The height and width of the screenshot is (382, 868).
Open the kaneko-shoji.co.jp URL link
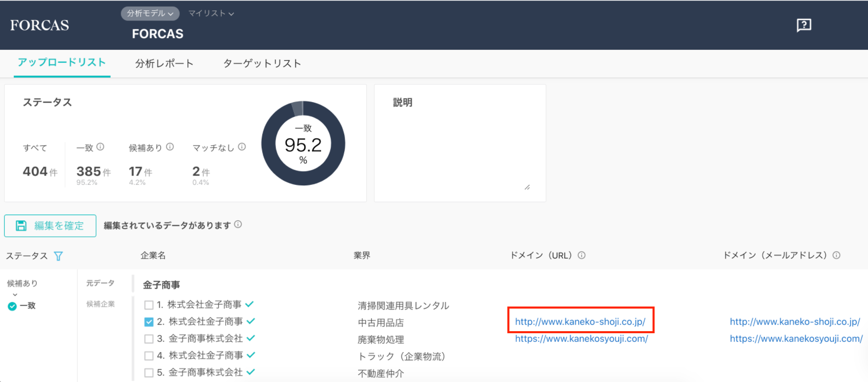click(580, 322)
